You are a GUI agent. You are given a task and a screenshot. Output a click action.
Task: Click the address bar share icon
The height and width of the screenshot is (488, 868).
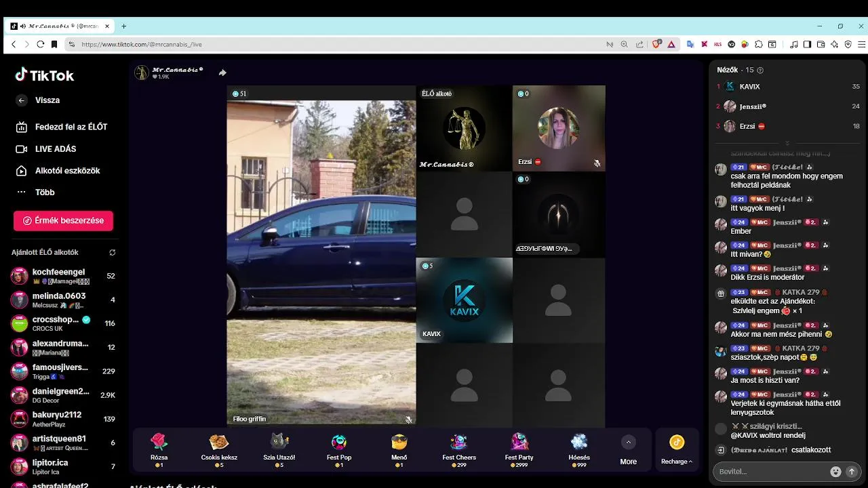639,44
